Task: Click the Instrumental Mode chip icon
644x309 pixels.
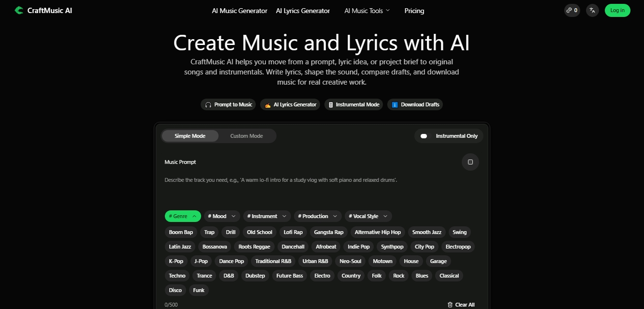Action: tap(331, 104)
